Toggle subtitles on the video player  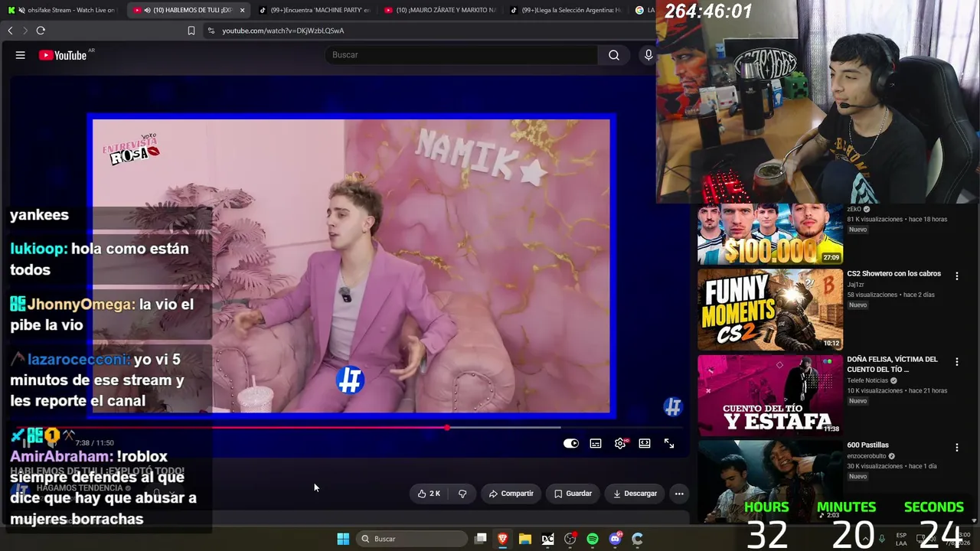click(596, 444)
